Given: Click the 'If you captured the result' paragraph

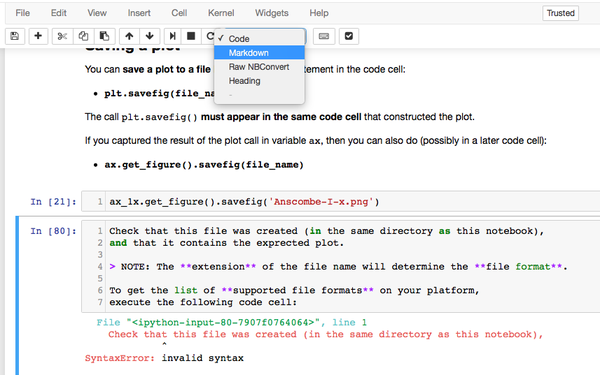Looking at the screenshot, I should [316, 141].
